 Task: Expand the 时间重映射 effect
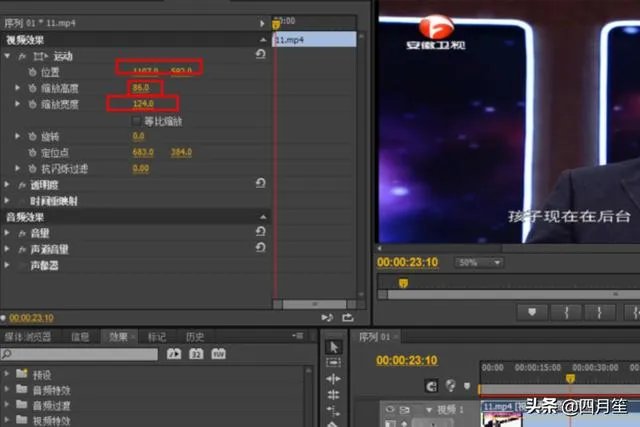[7, 200]
